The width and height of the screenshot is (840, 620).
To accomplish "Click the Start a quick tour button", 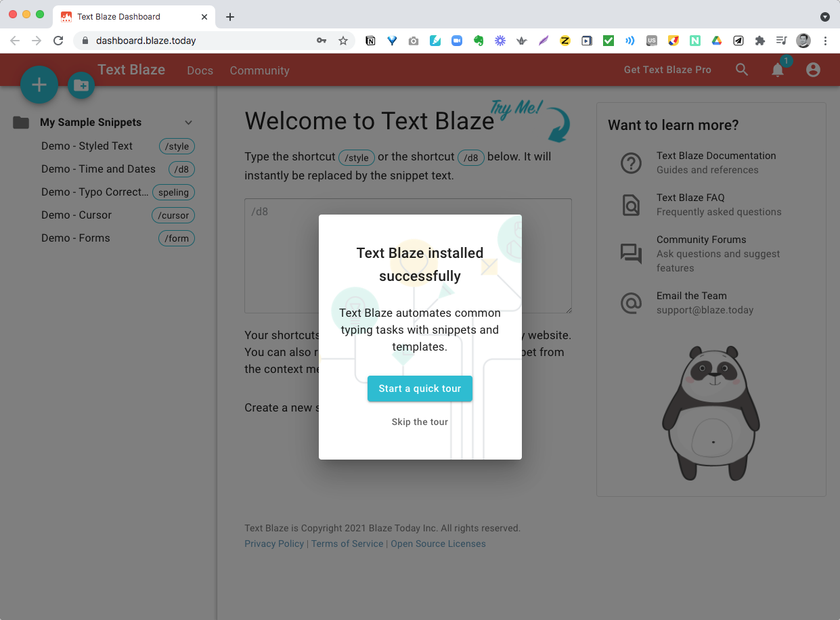I will pyautogui.click(x=420, y=389).
